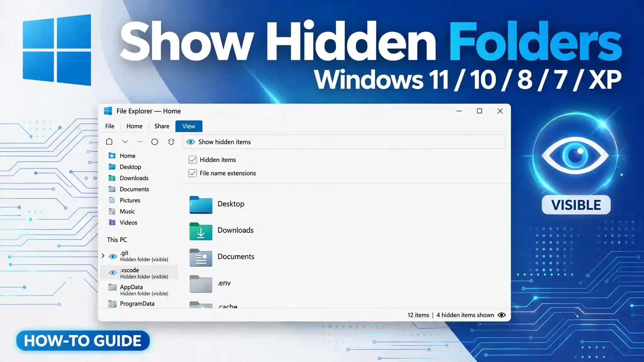This screenshot has height=362, width=644.
Task: Open the File menu tab
Action: (110, 126)
